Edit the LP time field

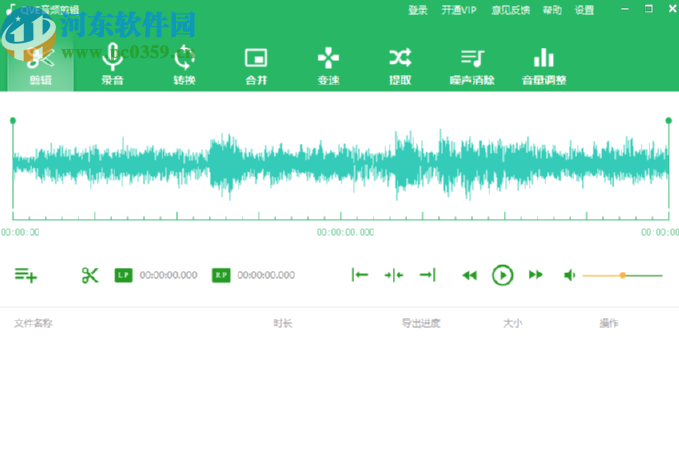point(168,275)
